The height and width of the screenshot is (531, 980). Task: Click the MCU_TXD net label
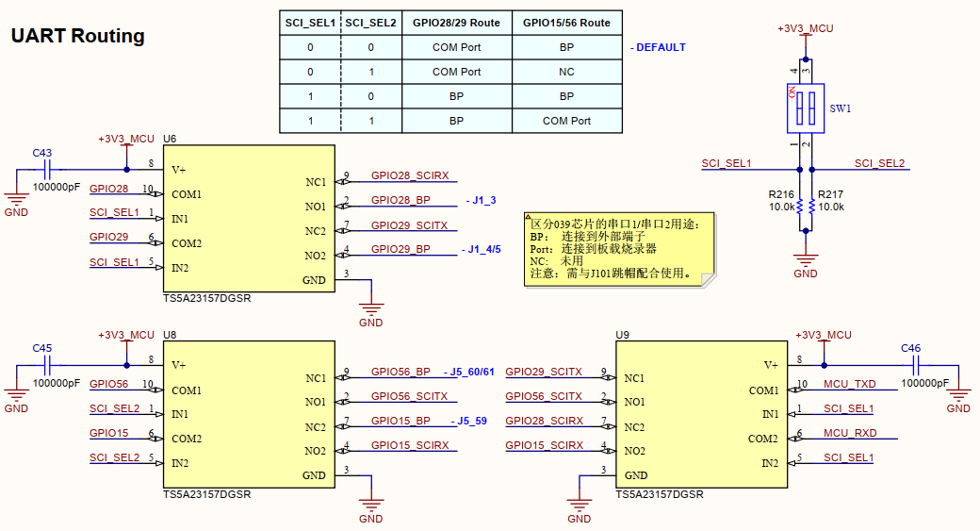pyautogui.click(x=849, y=384)
